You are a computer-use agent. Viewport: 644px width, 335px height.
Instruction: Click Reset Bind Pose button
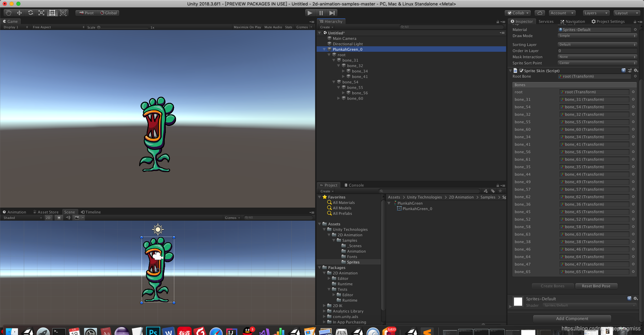pos(596,286)
